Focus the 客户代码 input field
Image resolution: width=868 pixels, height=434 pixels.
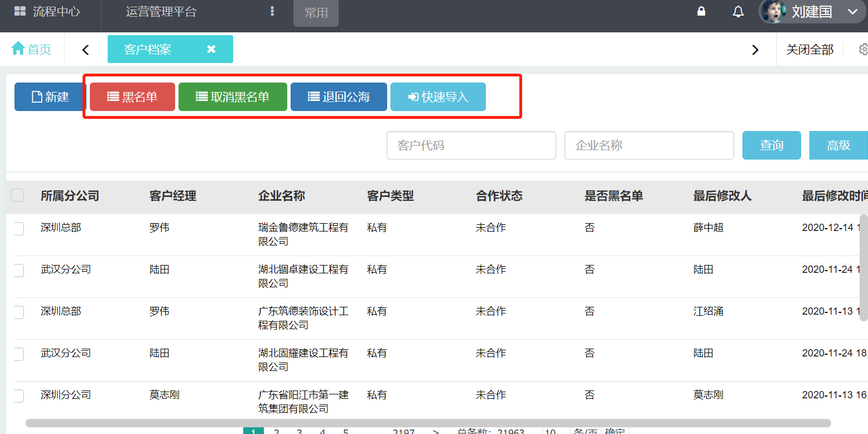click(x=471, y=146)
